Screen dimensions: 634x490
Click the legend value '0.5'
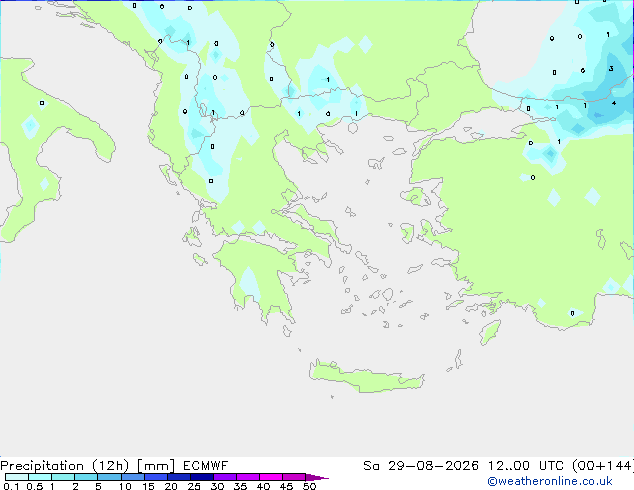click(x=34, y=486)
